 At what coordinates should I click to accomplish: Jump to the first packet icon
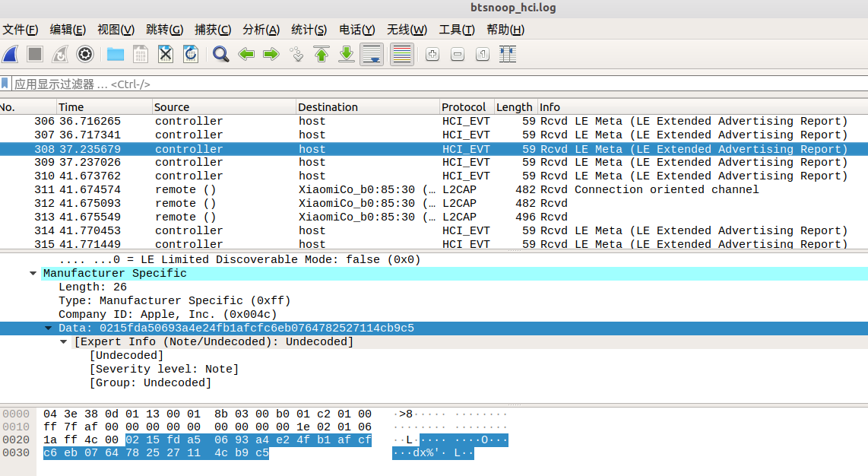pos(322,54)
